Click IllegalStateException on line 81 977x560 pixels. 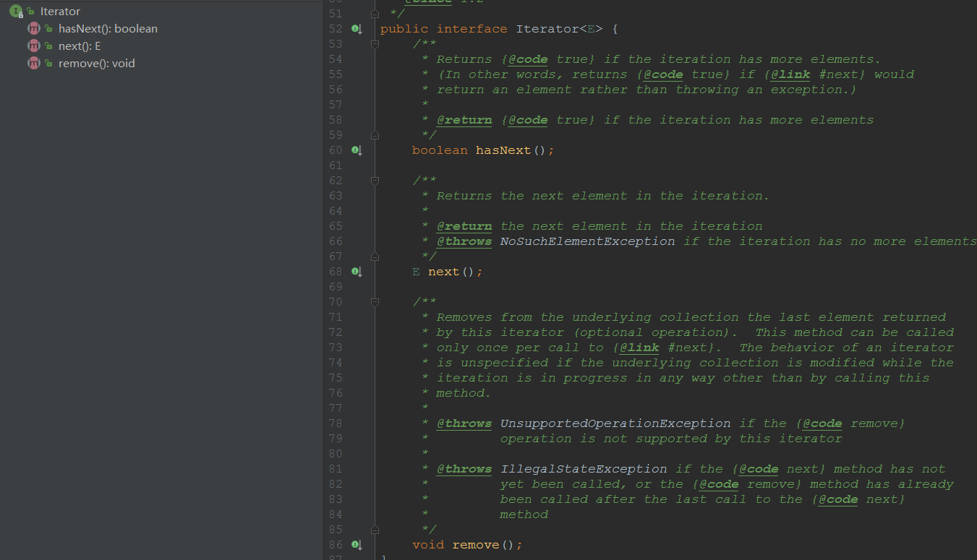(584, 469)
